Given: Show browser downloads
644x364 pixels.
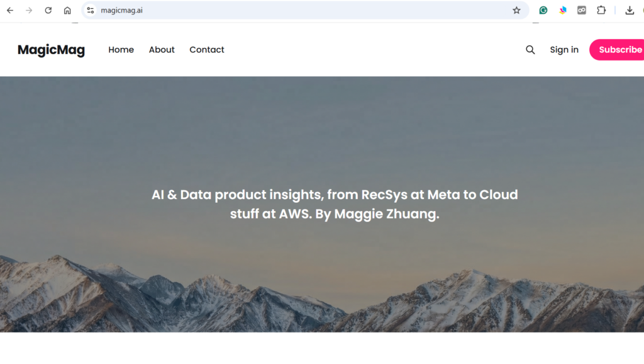Looking at the screenshot, I should [x=630, y=10].
